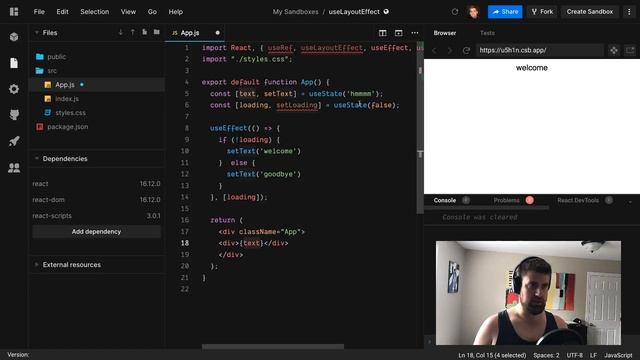Click the editor horizontal scrollbar
The height and width of the screenshot is (360, 640).
pyautogui.click(x=273, y=347)
